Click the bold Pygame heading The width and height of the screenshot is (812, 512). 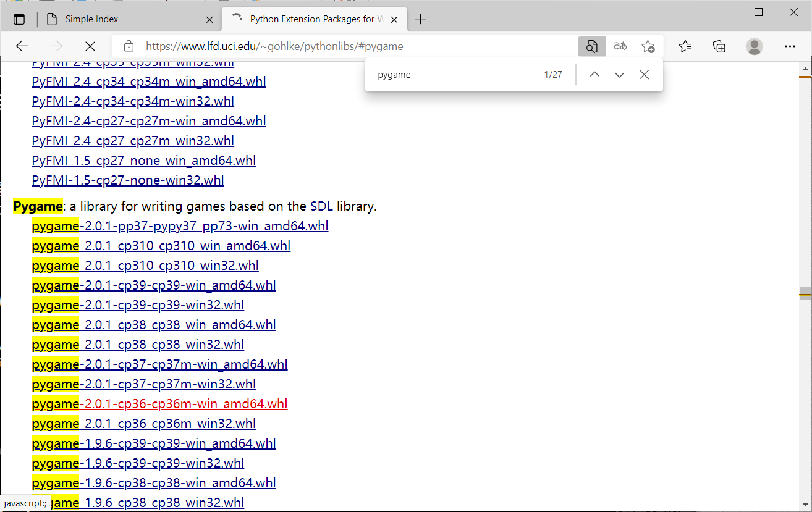(38, 206)
